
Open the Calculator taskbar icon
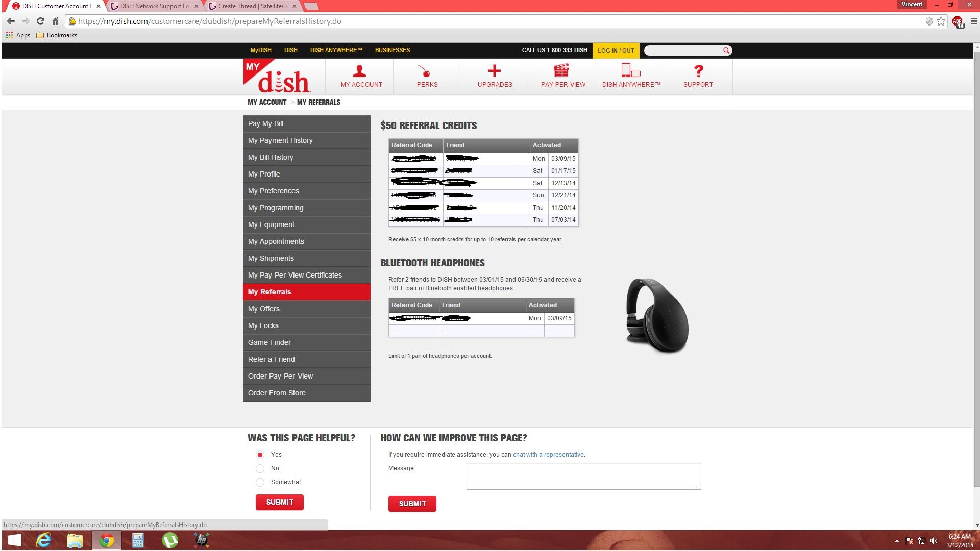click(138, 540)
